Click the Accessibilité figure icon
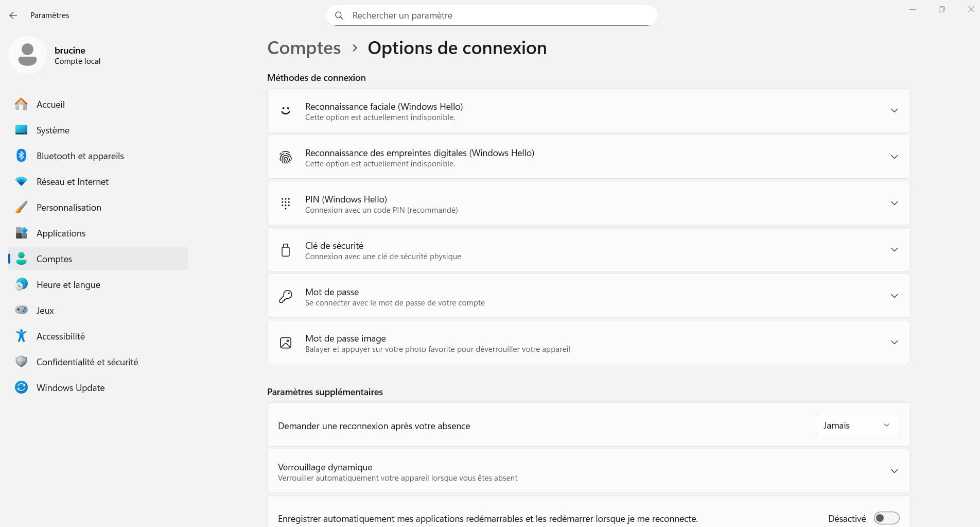980x527 pixels. (x=21, y=336)
